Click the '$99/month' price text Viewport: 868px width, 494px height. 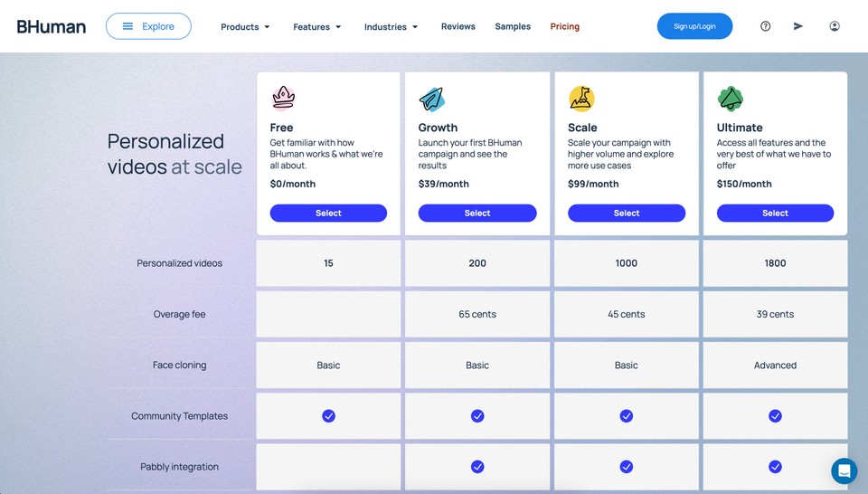click(593, 184)
